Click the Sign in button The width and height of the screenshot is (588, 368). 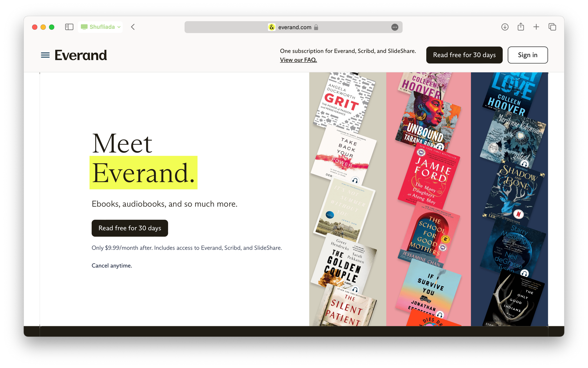[528, 55]
